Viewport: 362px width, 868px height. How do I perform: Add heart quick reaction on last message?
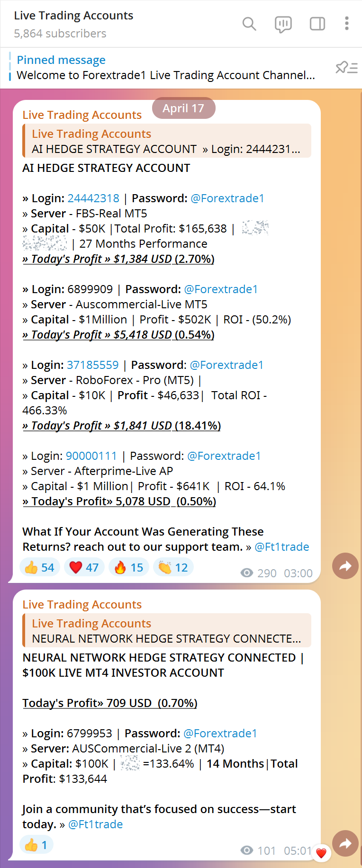(321, 853)
